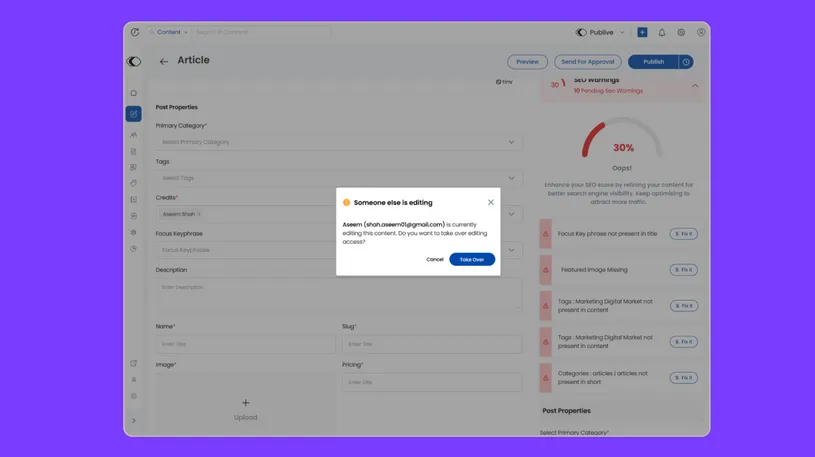Open the schedule publish clock icon
815x457 pixels.
[x=686, y=62]
